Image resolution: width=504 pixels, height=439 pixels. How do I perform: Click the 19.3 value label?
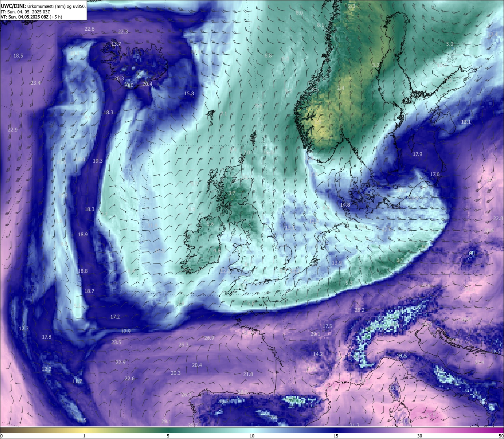click(x=98, y=161)
